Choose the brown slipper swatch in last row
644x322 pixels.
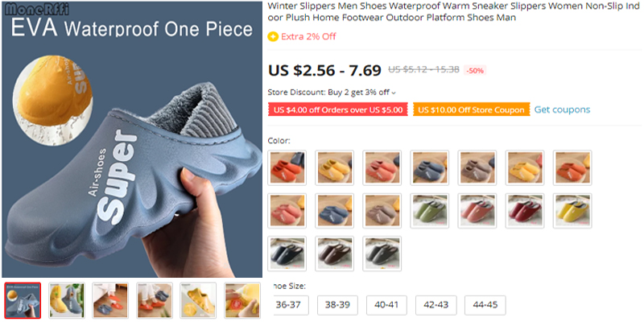coord(334,253)
